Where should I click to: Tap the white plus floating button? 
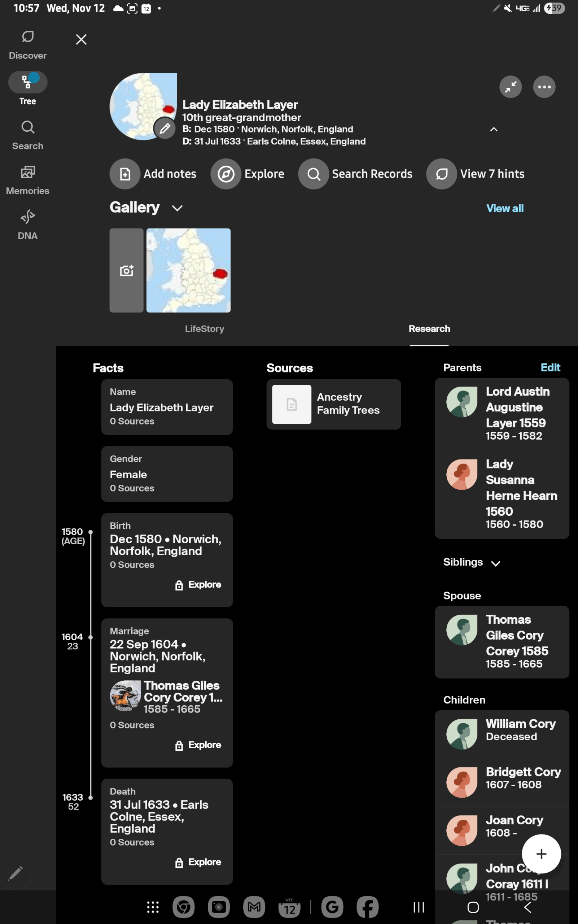(x=541, y=854)
